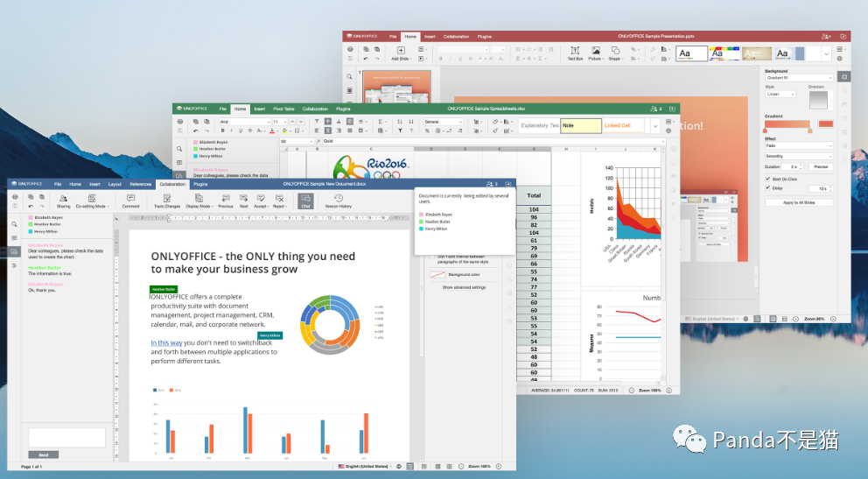
Task: Open Insert tab in presentation editor
Action: (x=430, y=37)
